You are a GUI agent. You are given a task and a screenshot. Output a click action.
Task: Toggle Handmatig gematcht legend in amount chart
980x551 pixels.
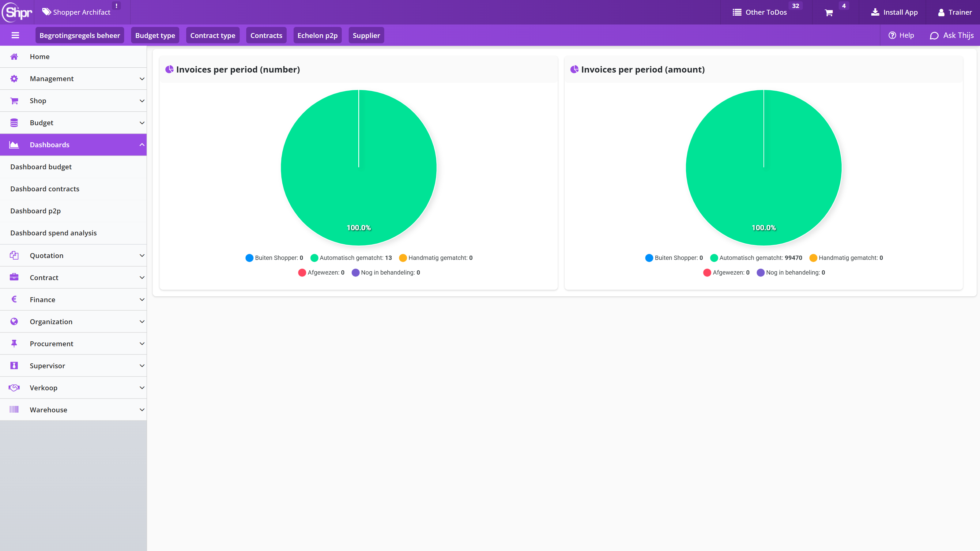[846, 258]
